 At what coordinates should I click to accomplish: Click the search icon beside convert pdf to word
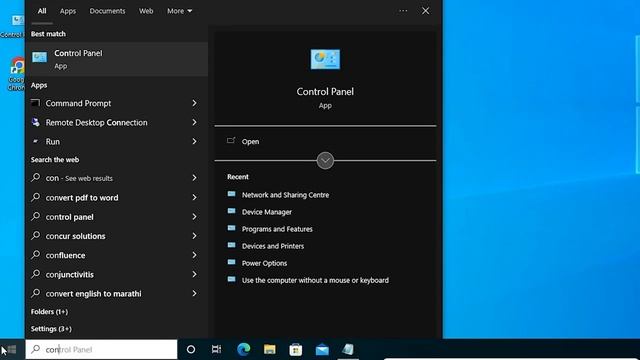36,197
